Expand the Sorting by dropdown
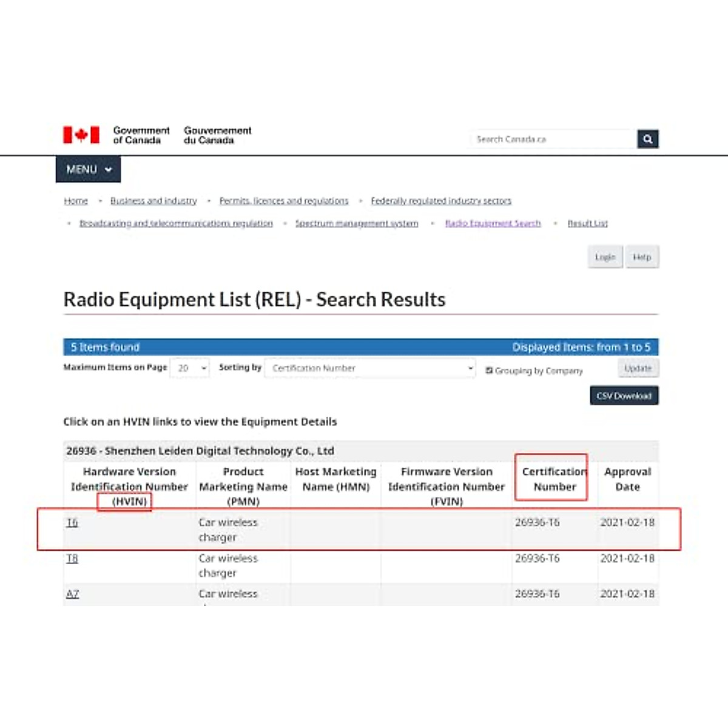The image size is (728, 728). coord(370,368)
